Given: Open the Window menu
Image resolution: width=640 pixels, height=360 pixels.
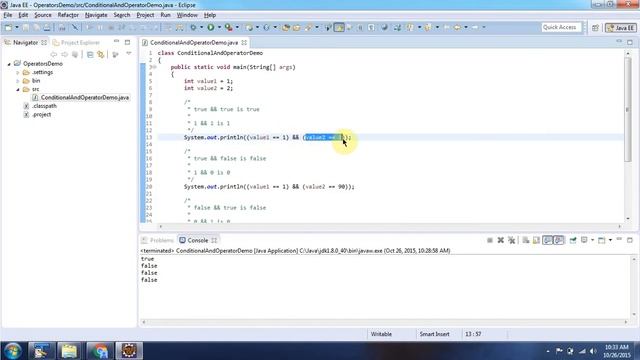Looking at the screenshot, I should (x=187, y=15).
